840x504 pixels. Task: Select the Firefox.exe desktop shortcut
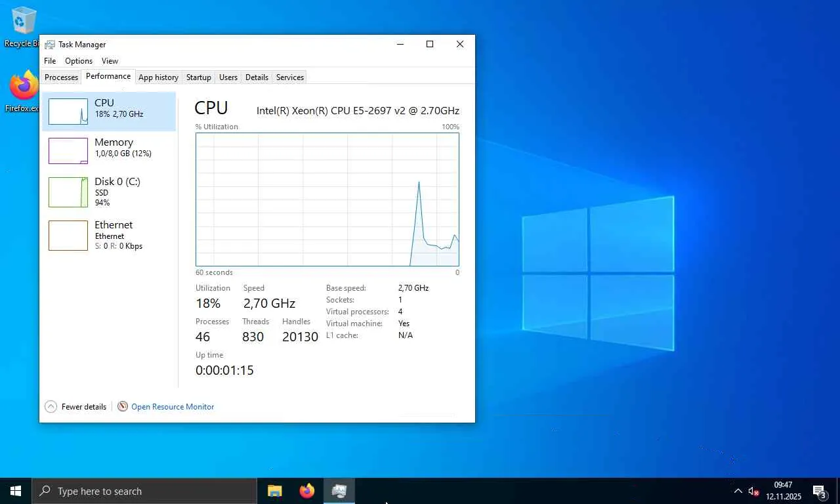coord(23,92)
